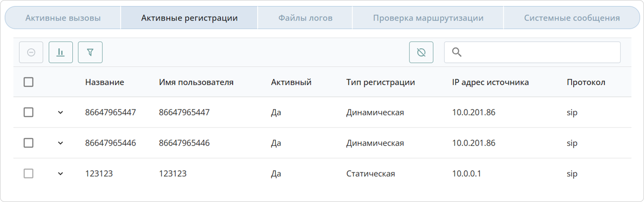Open the Системные сообщения tab
The image size is (644, 202).
point(572,18)
